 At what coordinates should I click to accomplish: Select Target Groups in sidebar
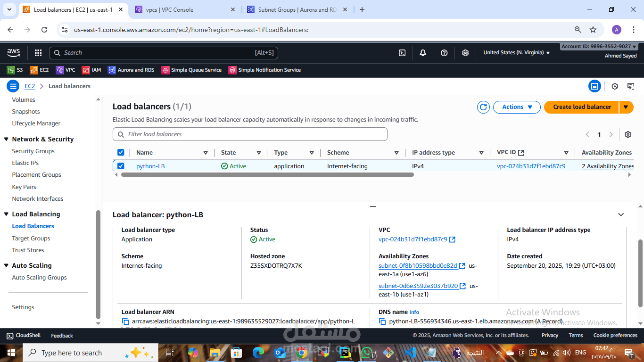(x=31, y=238)
